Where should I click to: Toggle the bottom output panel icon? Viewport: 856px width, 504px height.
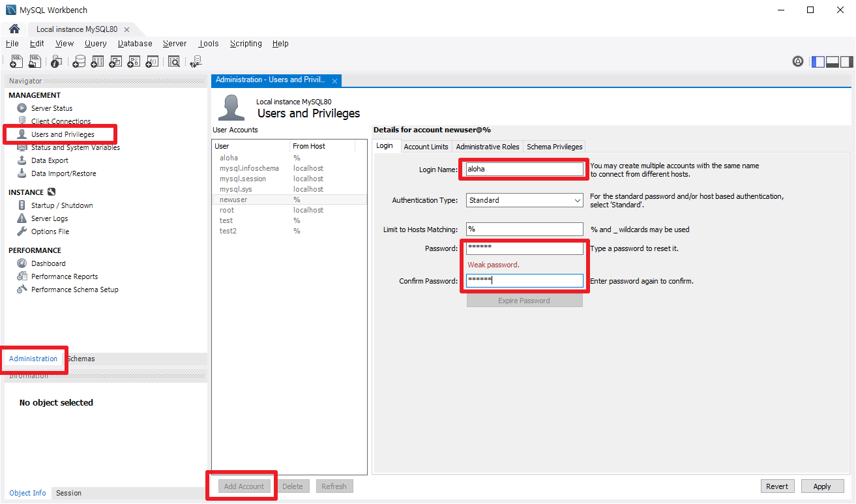[833, 62]
